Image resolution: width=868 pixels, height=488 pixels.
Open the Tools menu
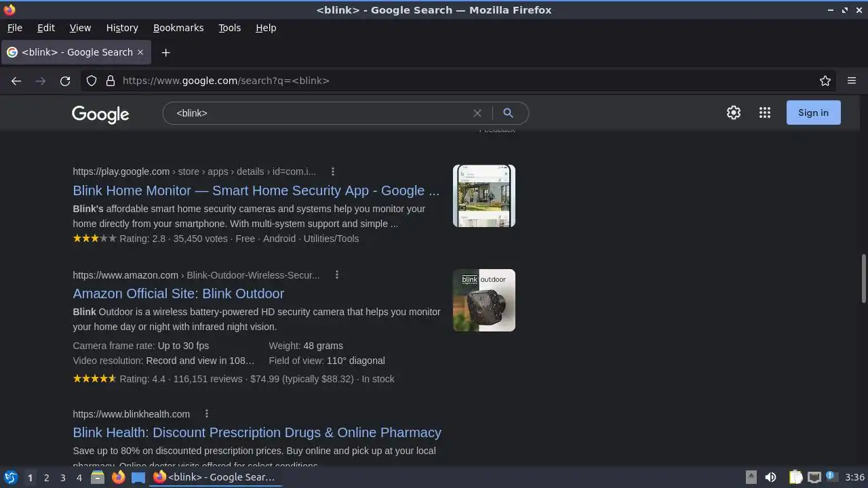click(229, 28)
